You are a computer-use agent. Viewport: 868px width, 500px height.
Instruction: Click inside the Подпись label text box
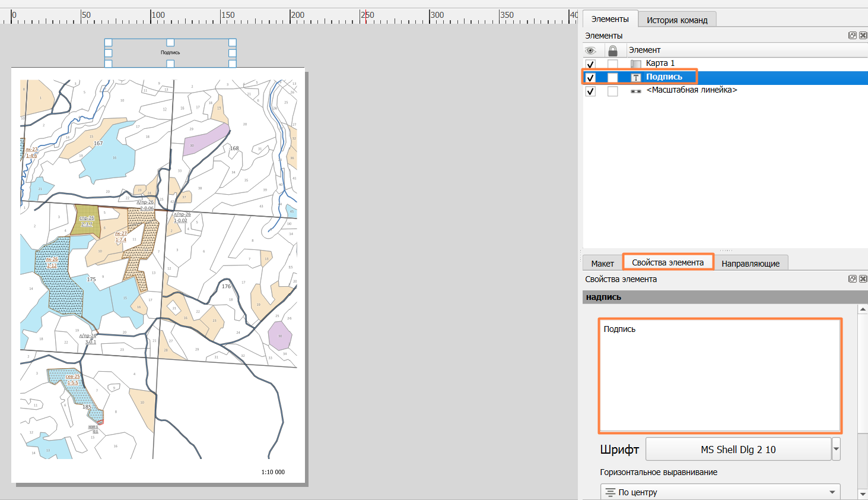pyautogui.click(x=720, y=375)
